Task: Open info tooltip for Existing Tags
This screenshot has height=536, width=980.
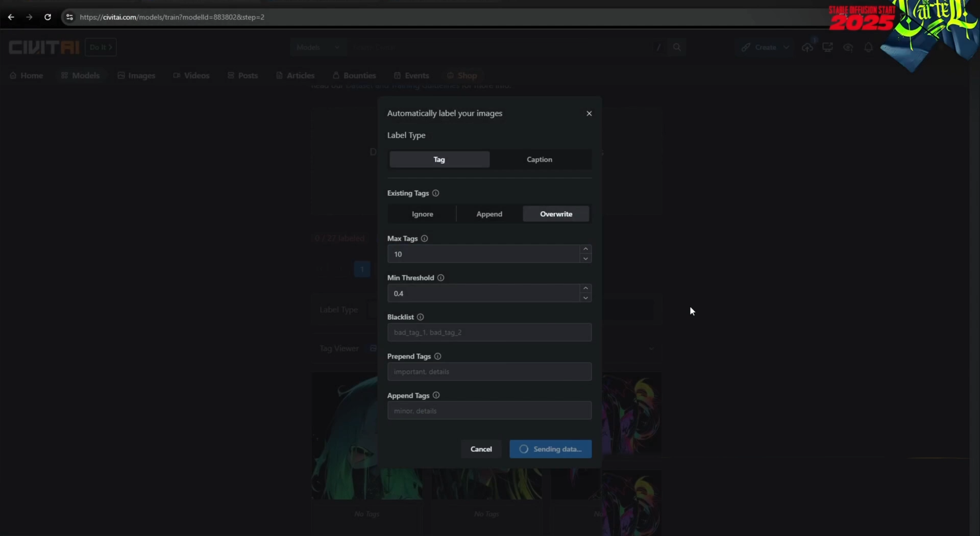Action: [x=435, y=193]
